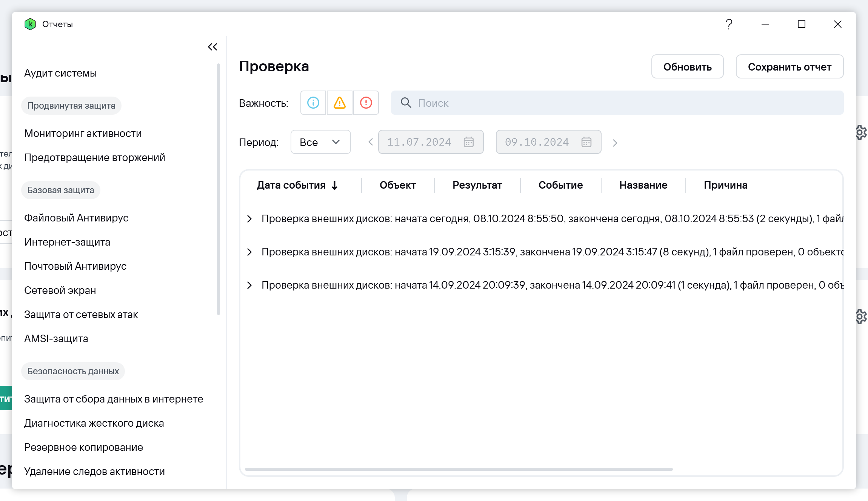The width and height of the screenshot is (868, 501).
Task: Click the horizontal scrollbar under table
Action: [x=459, y=469]
